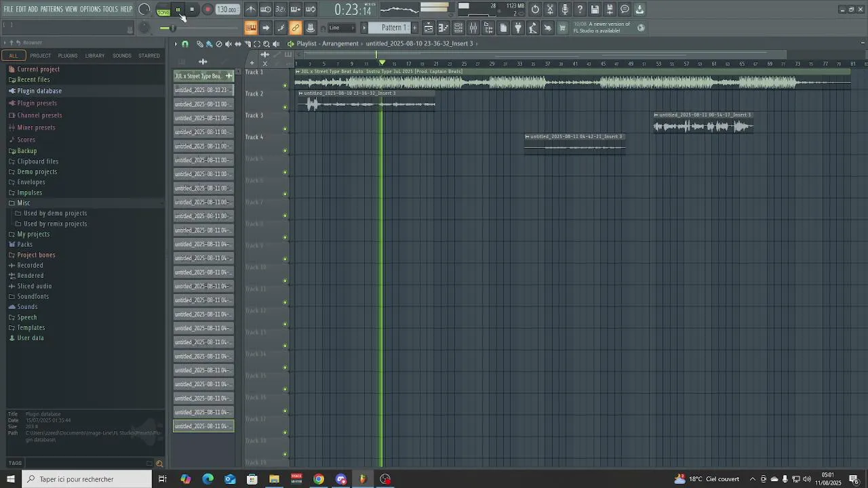Open Google Chrome from taskbar
868x488 pixels.
pos(319,479)
